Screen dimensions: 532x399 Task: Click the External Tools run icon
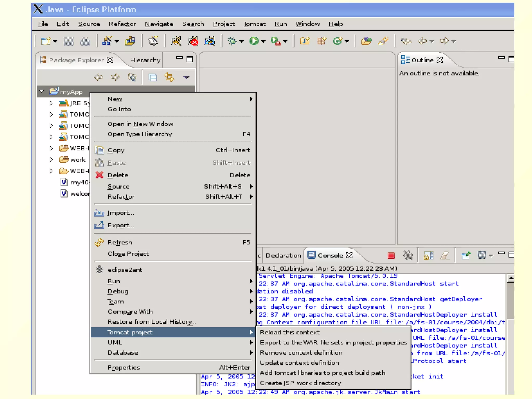276,41
